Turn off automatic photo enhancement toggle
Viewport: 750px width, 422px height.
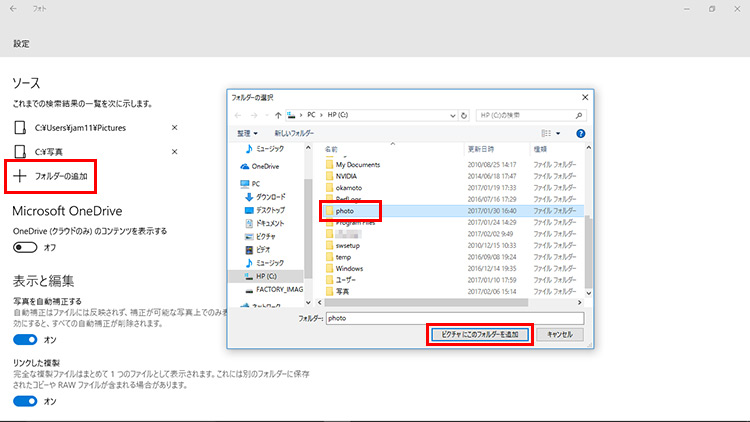(25, 339)
